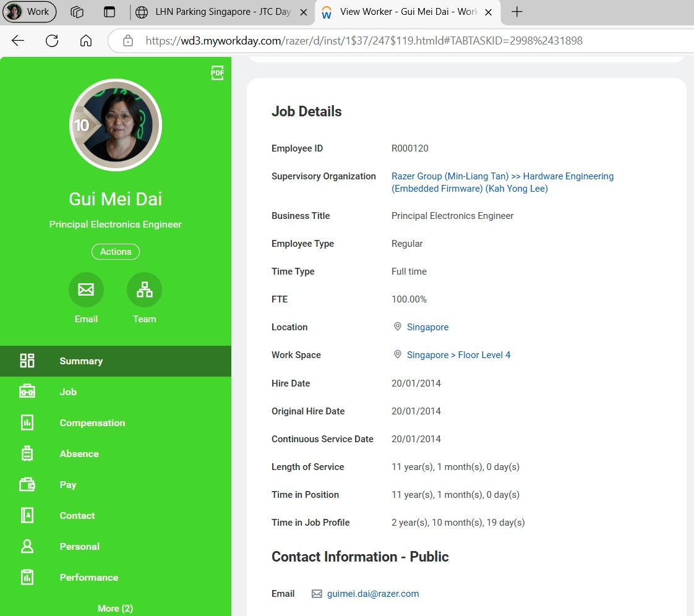Click the Pay wallet icon

(x=27, y=484)
